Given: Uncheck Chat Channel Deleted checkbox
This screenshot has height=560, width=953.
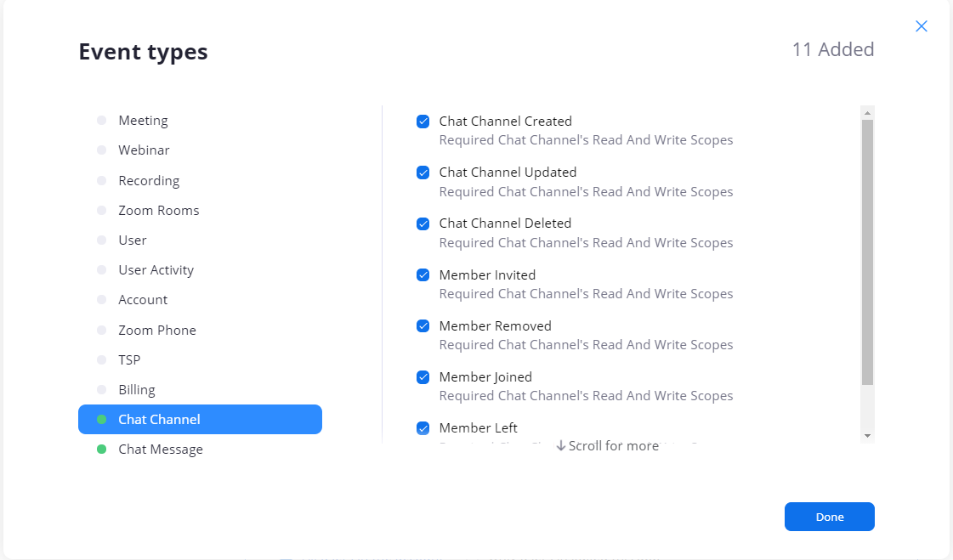Looking at the screenshot, I should point(423,223).
